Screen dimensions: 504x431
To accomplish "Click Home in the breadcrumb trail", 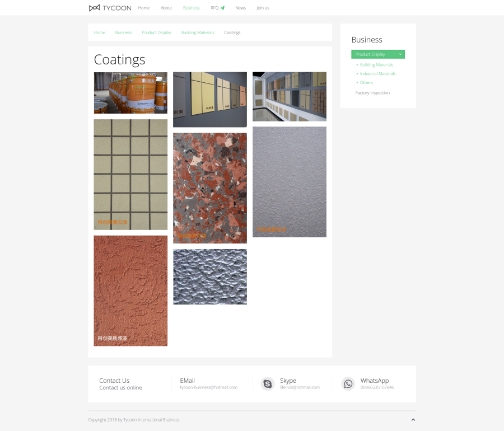I will [99, 32].
